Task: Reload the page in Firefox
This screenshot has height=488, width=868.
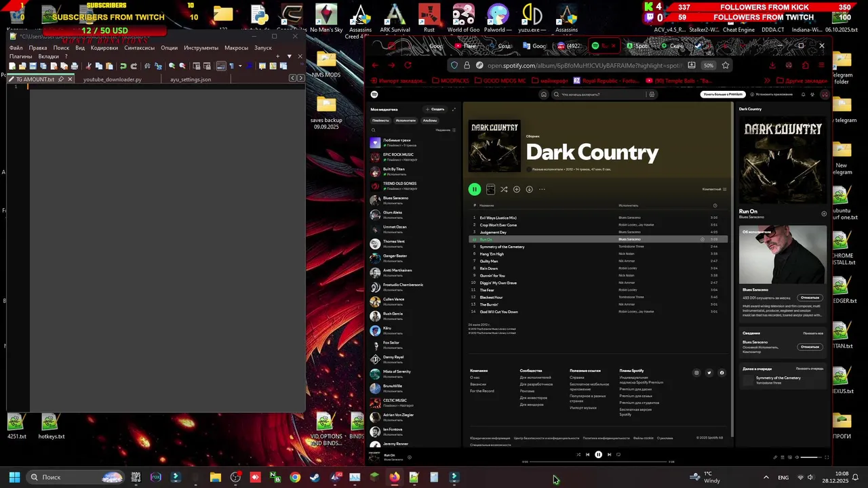Action: point(408,65)
